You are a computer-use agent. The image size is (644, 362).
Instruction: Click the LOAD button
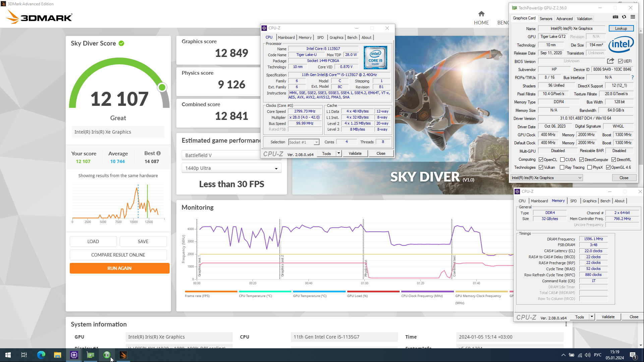click(93, 241)
